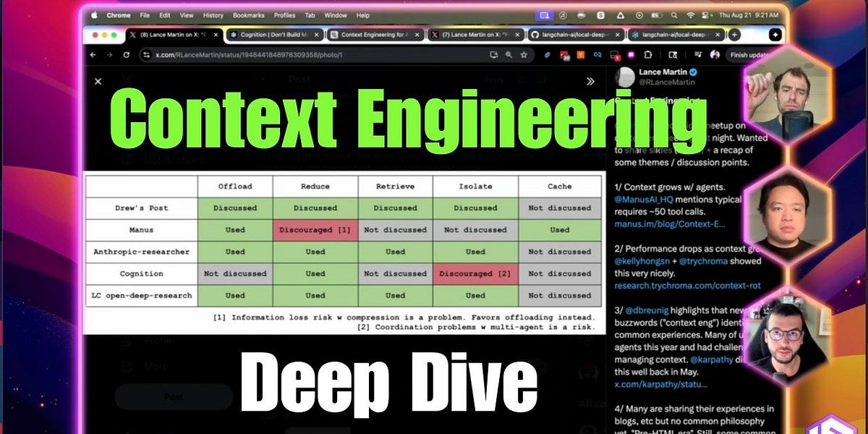
Task: Open the Profiles menu
Action: coord(284,14)
